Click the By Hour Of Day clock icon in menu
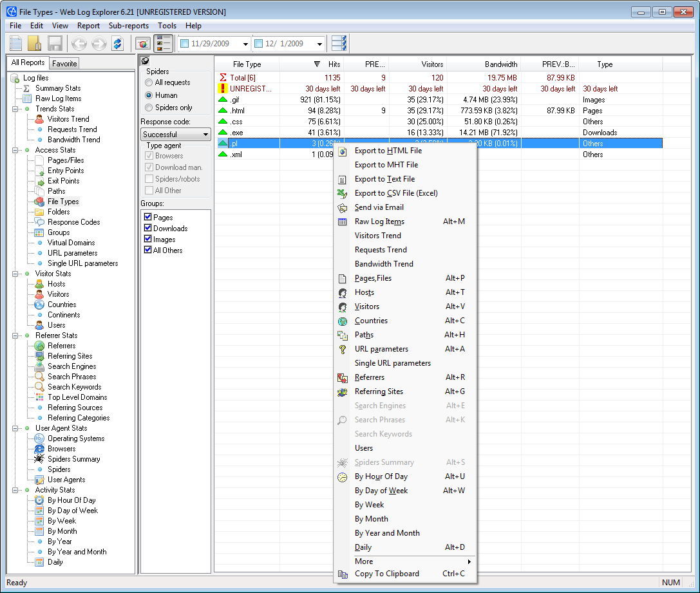 [x=343, y=477]
